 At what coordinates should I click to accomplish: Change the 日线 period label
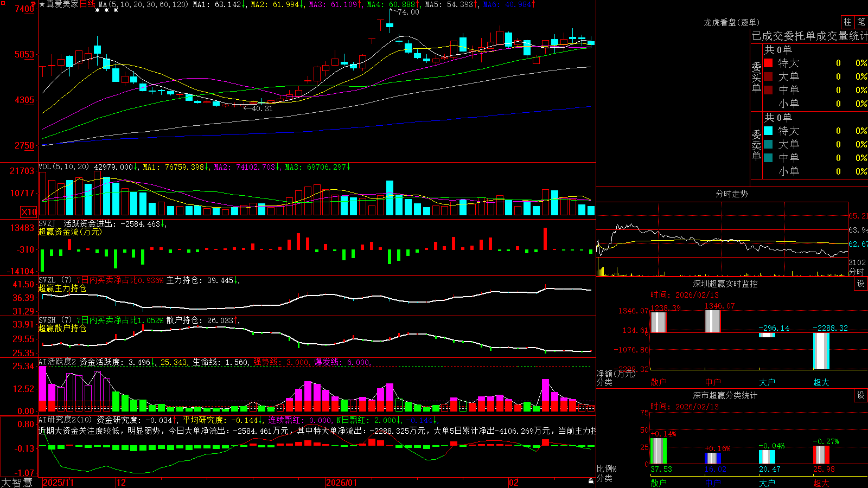[x=87, y=4]
